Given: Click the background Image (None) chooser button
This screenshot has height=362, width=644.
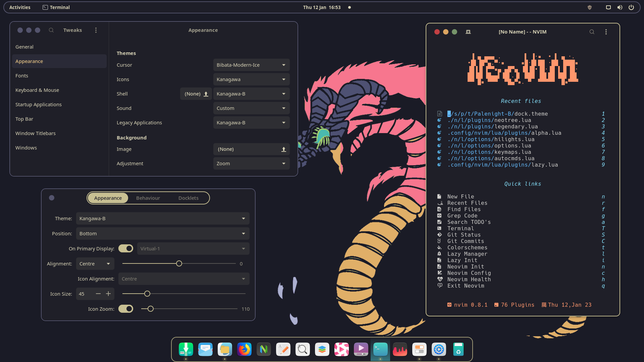Looking at the screenshot, I should [251, 149].
